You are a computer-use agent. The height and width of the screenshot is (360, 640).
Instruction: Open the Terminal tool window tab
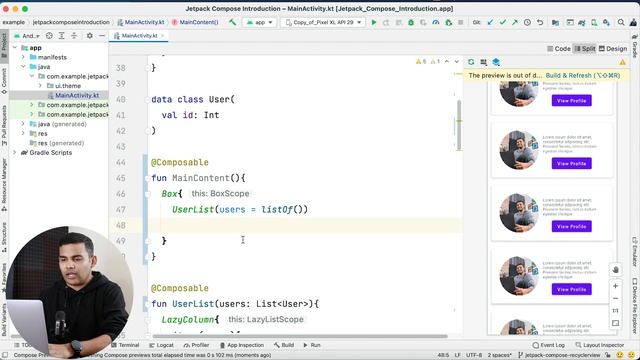125,345
